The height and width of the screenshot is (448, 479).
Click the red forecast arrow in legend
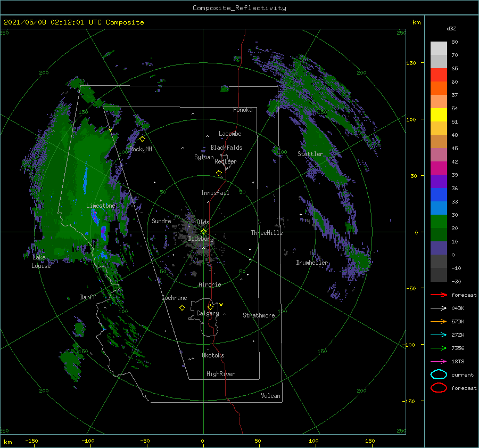[439, 295]
